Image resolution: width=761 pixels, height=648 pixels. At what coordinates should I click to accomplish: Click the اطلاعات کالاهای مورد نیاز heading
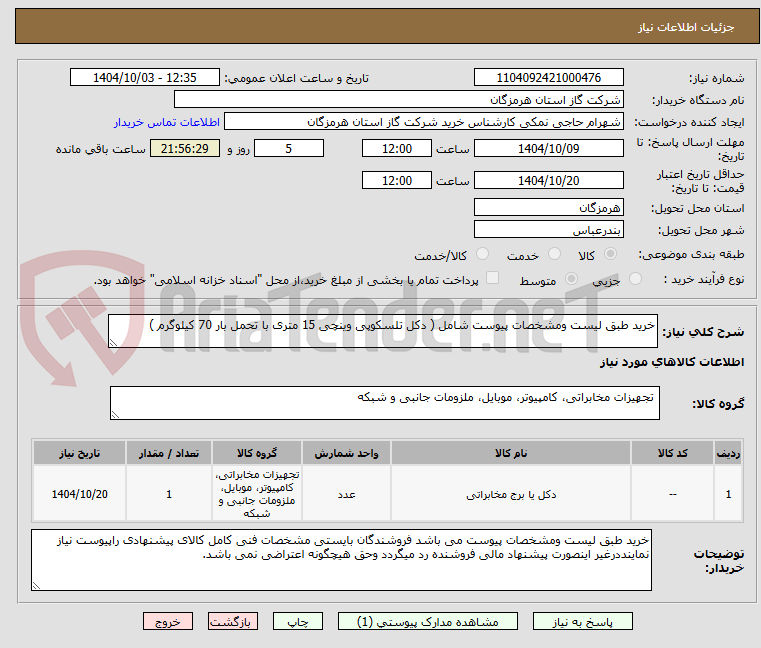[672, 362]
